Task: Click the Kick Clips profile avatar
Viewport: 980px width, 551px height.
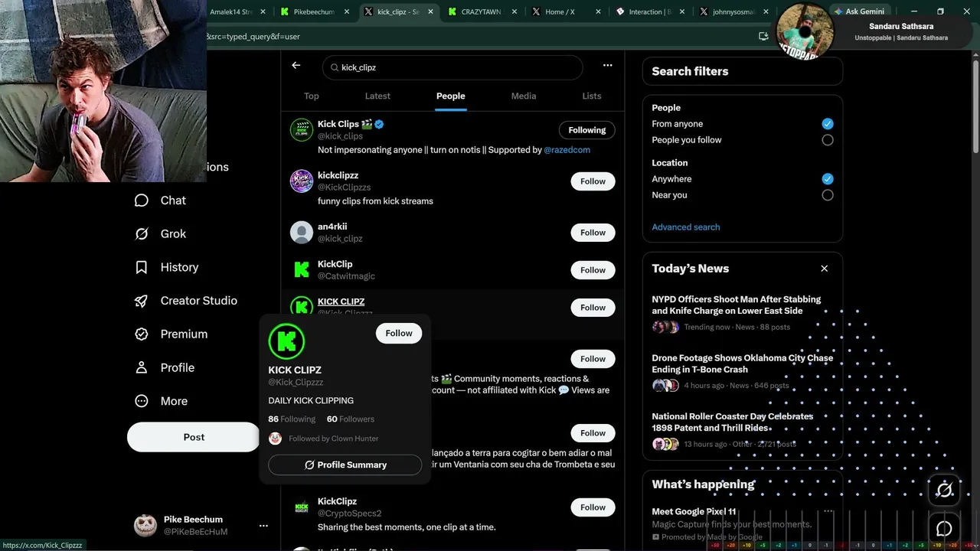Action: point(302,130)
